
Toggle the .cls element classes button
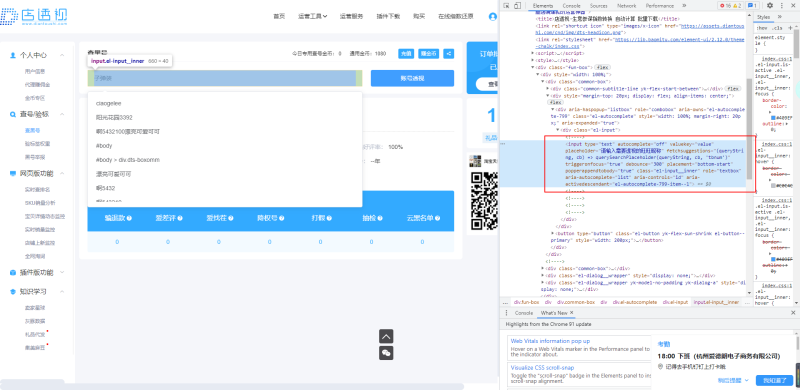[778, 28]
